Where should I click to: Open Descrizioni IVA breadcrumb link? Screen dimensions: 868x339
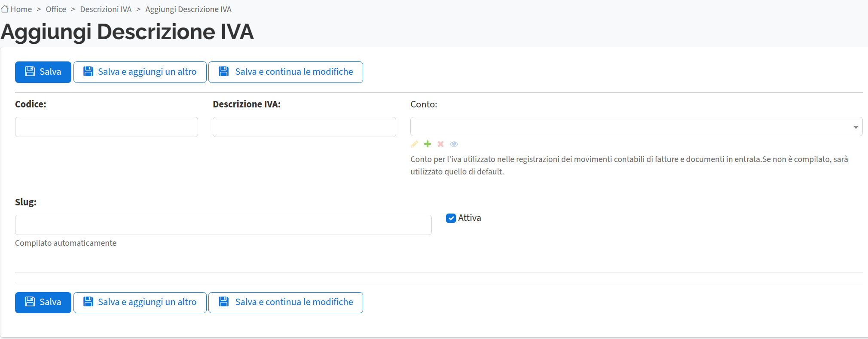106,9
